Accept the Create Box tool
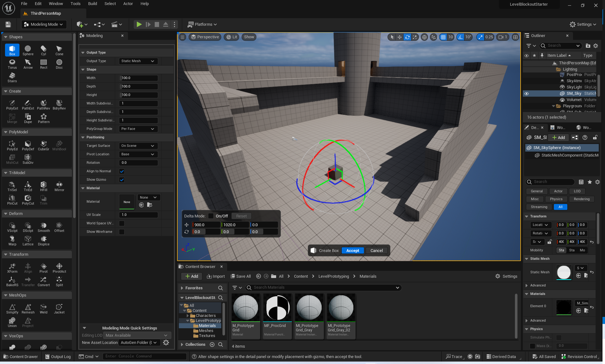Viewport: 605px width, 364px height. click(353, 251)
